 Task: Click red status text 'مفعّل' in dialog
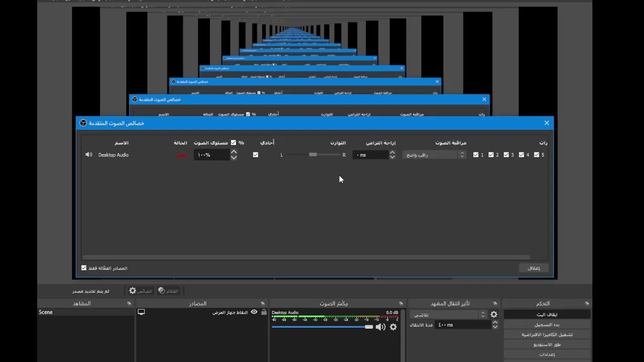(x=181, y=155)
